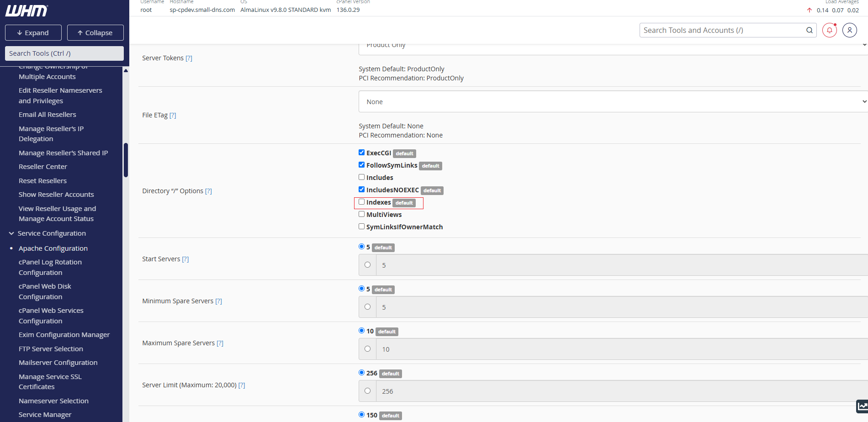Open Mailserver Configuration
868x422 pixels.
[58, 363]
